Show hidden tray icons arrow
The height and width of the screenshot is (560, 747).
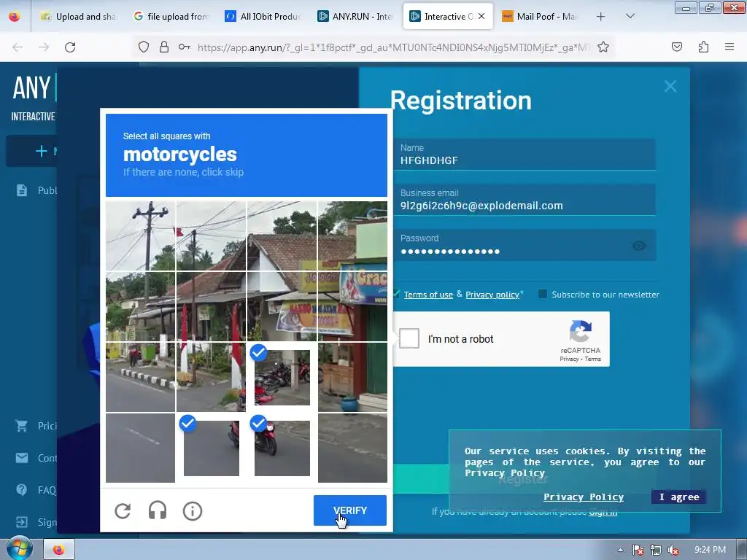620,550
